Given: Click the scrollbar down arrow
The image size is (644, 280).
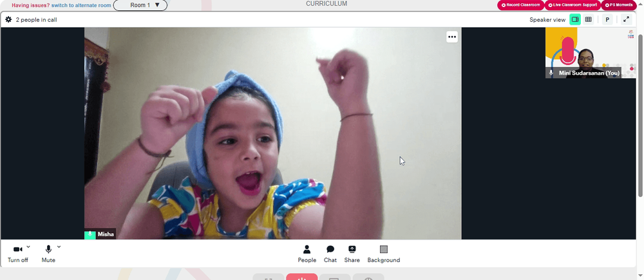Looking at the screenshot, I should point(640,275).
